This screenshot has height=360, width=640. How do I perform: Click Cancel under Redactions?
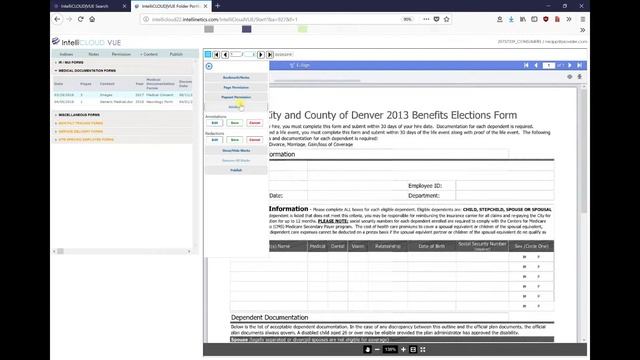255,140
